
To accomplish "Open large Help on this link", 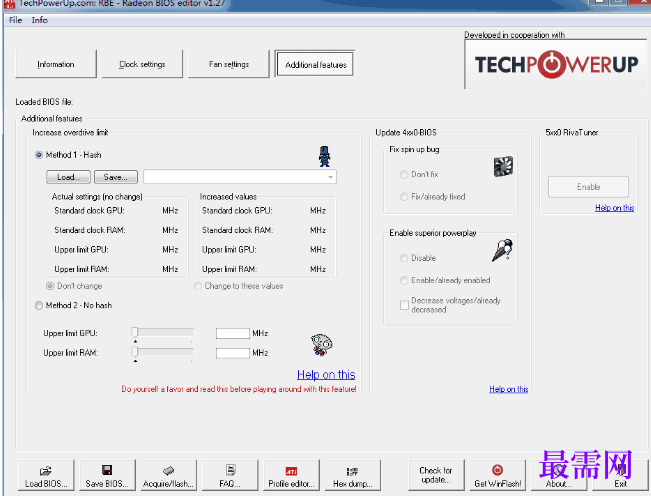I will click(x=326, y=375).
